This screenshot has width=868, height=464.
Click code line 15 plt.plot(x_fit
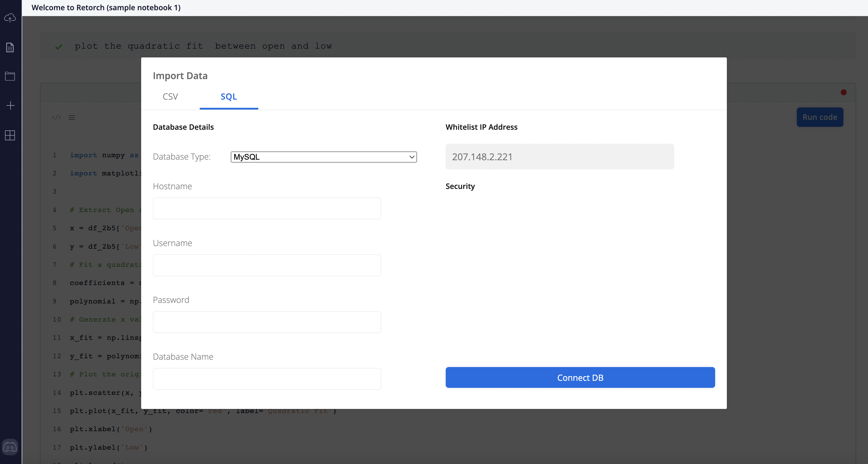203,411
